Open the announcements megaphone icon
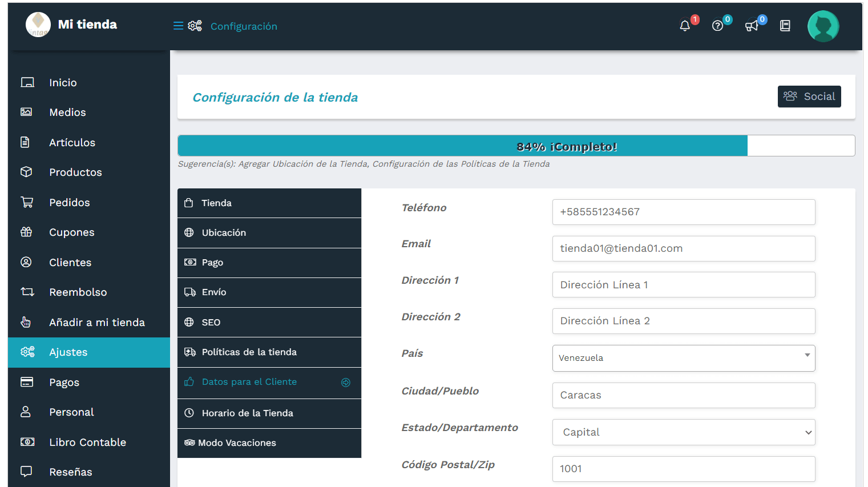868x487 pixels. [751, 26]
